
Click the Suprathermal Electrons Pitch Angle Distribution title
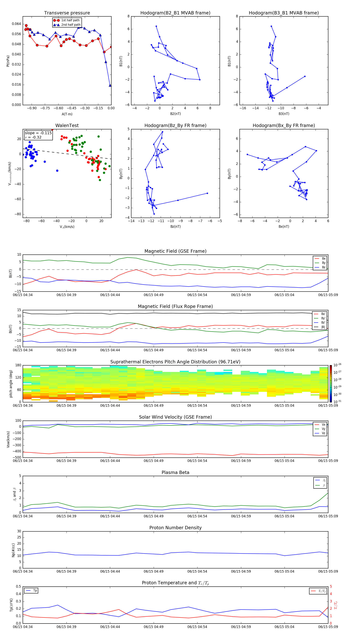[175, 362]
